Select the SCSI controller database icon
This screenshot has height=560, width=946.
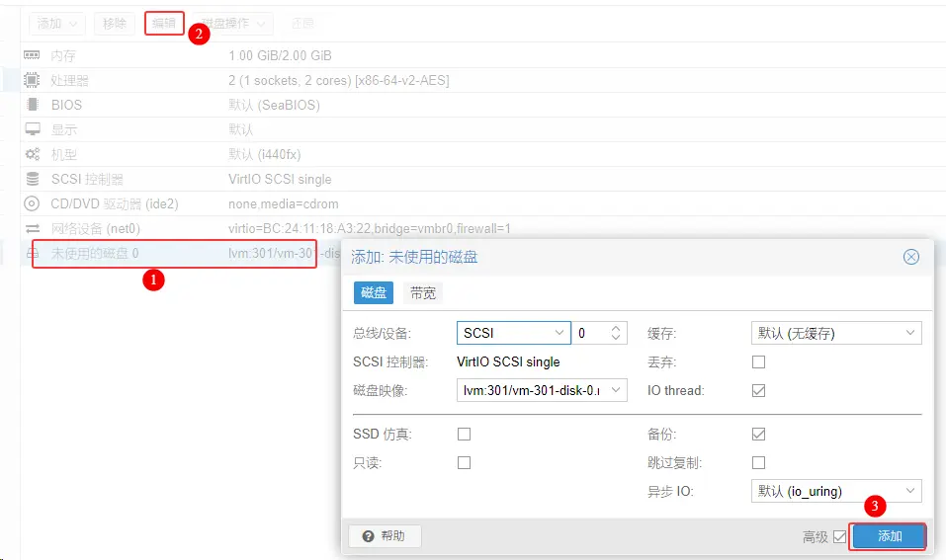33,179
